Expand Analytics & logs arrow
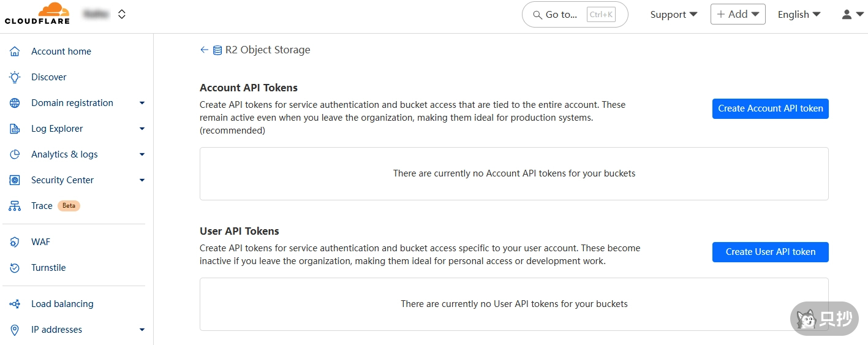The image size is (868, 345). 142,154
